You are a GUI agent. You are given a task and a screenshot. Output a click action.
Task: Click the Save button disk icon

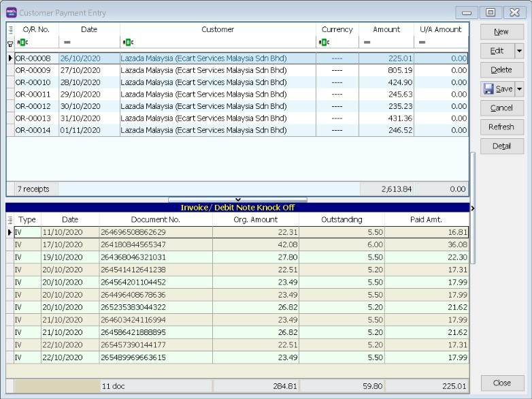pyautogui.click(x=488, y=89)
